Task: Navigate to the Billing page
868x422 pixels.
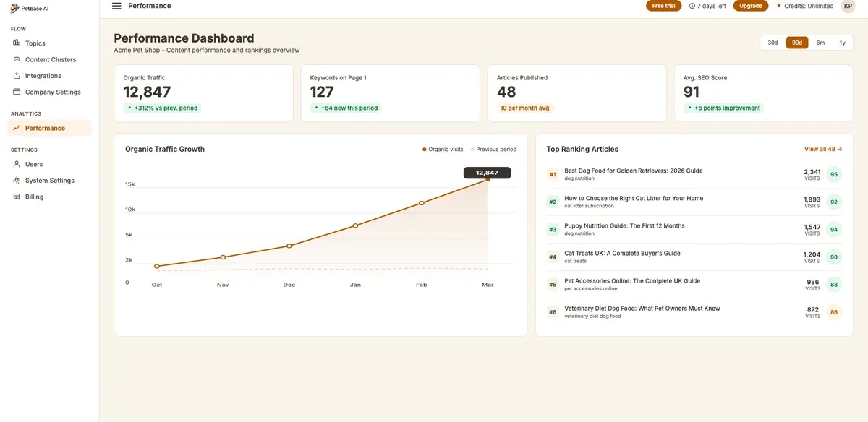Action: click(x=34, y=197)
